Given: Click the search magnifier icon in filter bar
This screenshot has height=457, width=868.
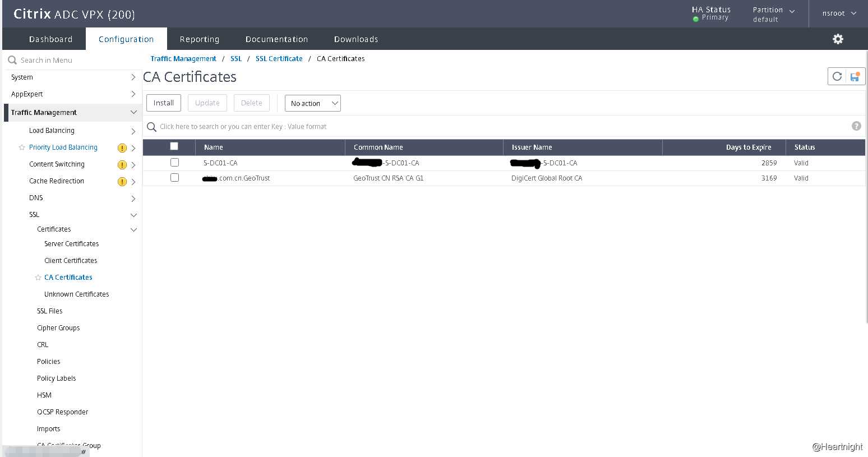Looking at the screenshot, I should tap(151, 127).
